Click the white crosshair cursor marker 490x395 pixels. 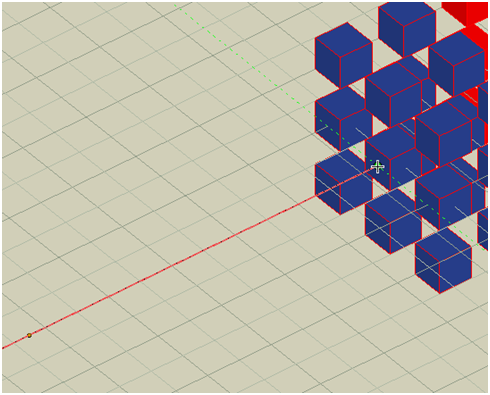tap(377, 166)
